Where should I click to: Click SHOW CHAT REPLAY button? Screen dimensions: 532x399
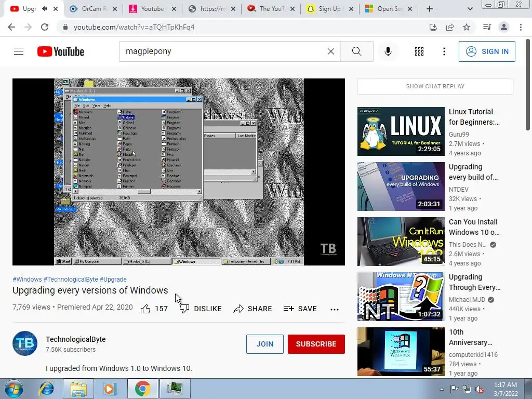tap(435, 86)
